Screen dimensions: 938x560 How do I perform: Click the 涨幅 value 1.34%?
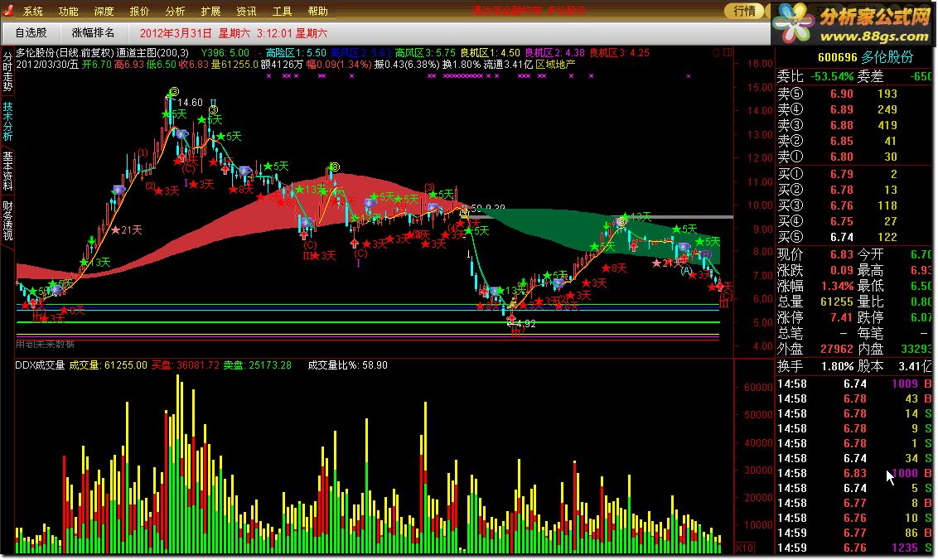coord(838,286)
